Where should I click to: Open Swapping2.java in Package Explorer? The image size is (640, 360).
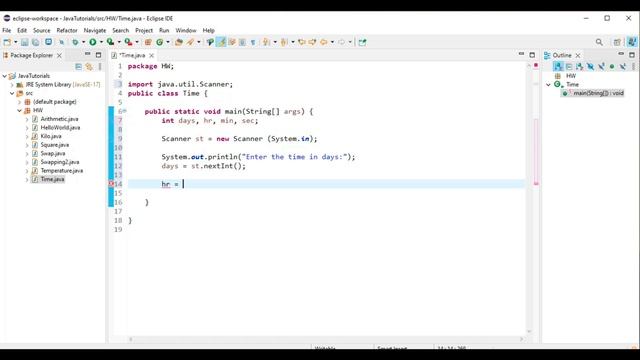pyautogui.click(x=60, y=162)
